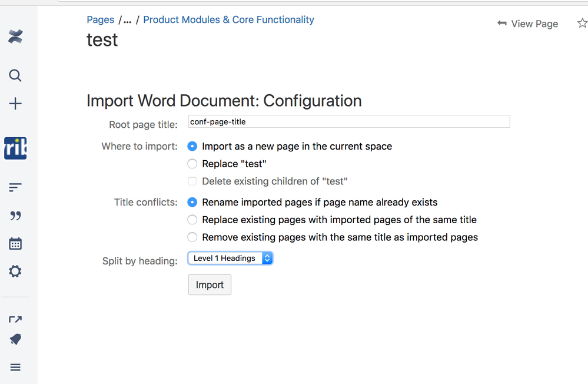Click the page title "test"
Viewport: 588px width, 384px height.
102,40
